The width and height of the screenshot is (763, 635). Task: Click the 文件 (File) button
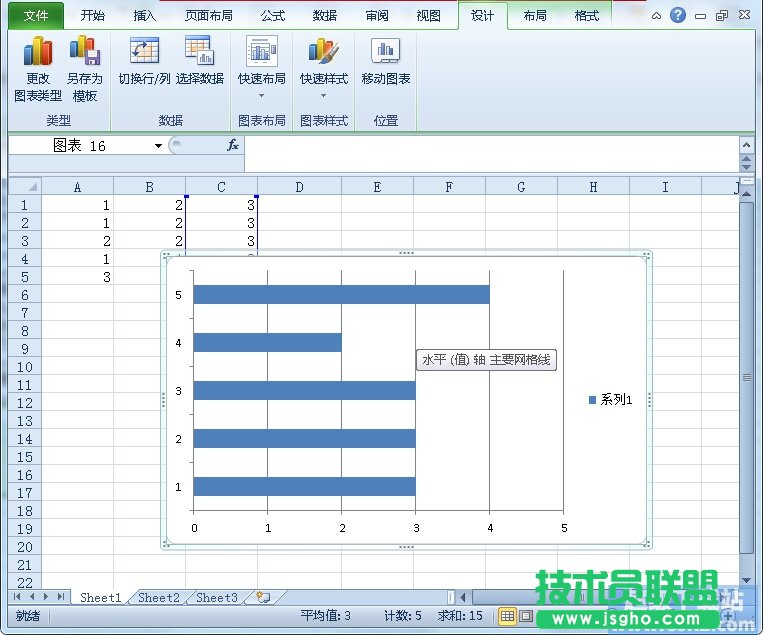36,16
